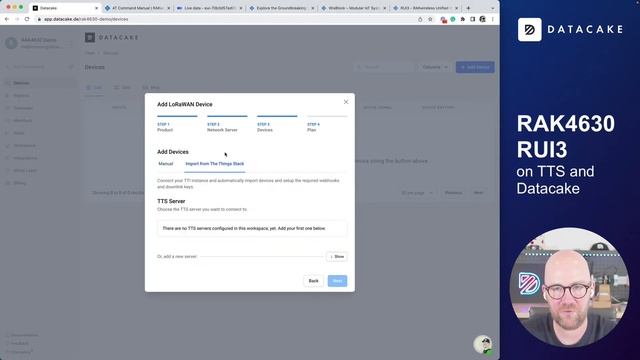Click the chat support avatar

(x=483, y=344)
